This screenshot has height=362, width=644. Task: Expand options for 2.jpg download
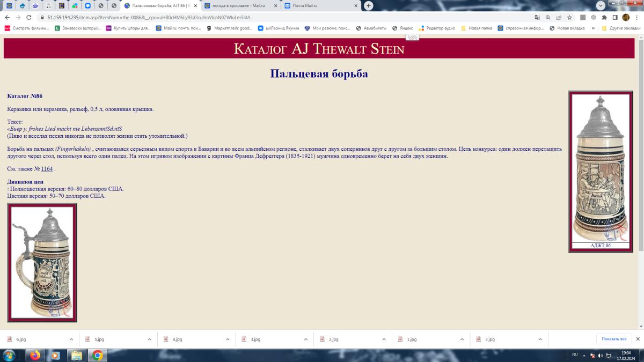(384, 339)
